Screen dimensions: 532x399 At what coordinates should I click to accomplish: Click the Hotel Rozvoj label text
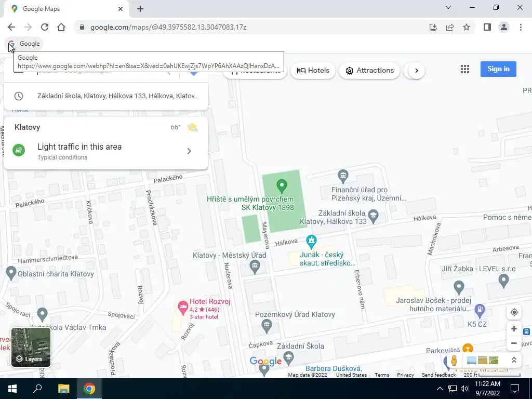(x=210, y=302)
